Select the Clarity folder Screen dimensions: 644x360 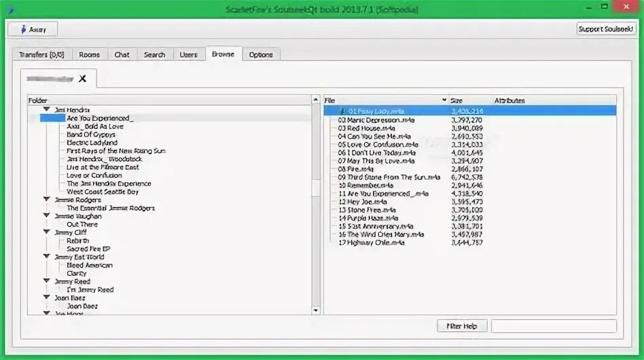coord(76,273)
